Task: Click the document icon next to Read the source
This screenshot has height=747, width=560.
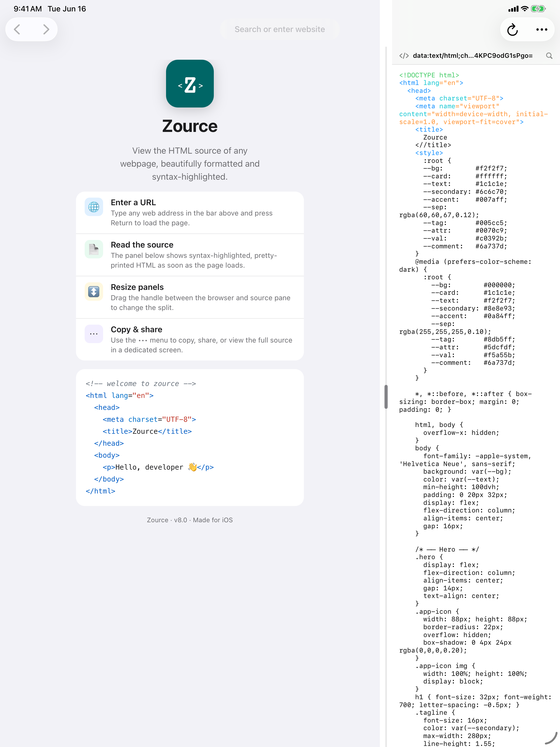Action: [x=94, y=249]
